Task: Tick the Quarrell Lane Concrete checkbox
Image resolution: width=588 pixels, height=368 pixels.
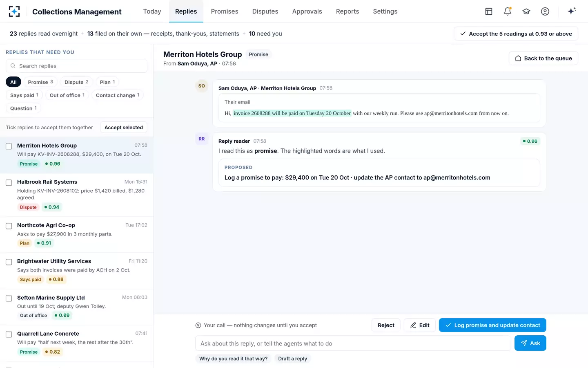Action: click(x=9, y=334)
